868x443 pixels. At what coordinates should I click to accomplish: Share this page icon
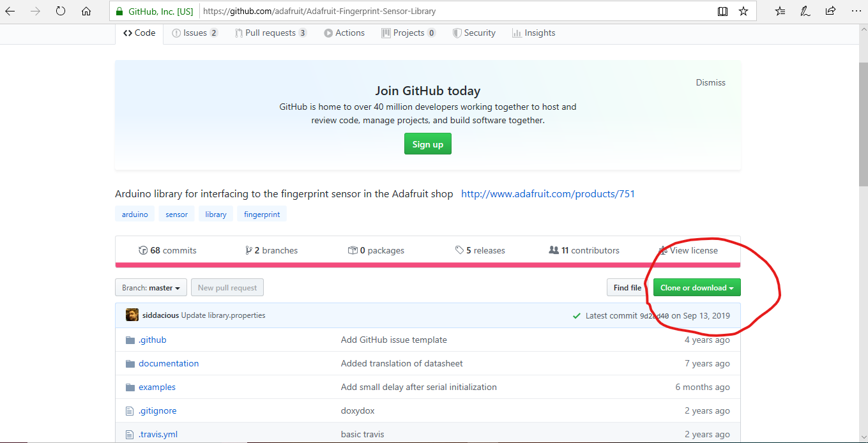pyautogui.click(x=830, y=11)
